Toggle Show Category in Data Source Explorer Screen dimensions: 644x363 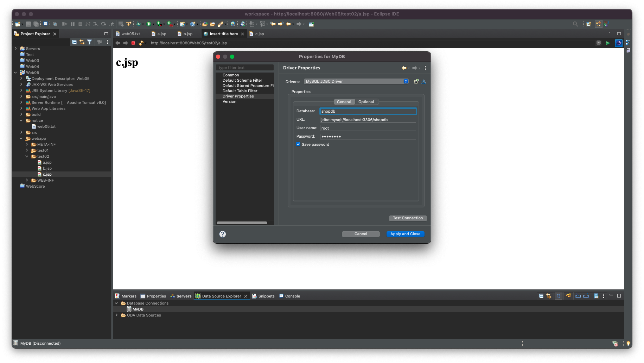pos(559,296)
